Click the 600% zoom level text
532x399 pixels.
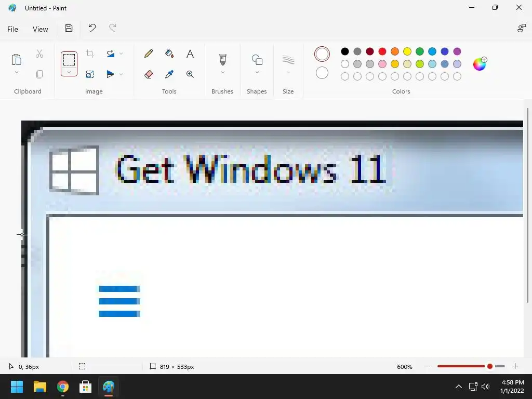pyautogui.click(x=404, y=367)
